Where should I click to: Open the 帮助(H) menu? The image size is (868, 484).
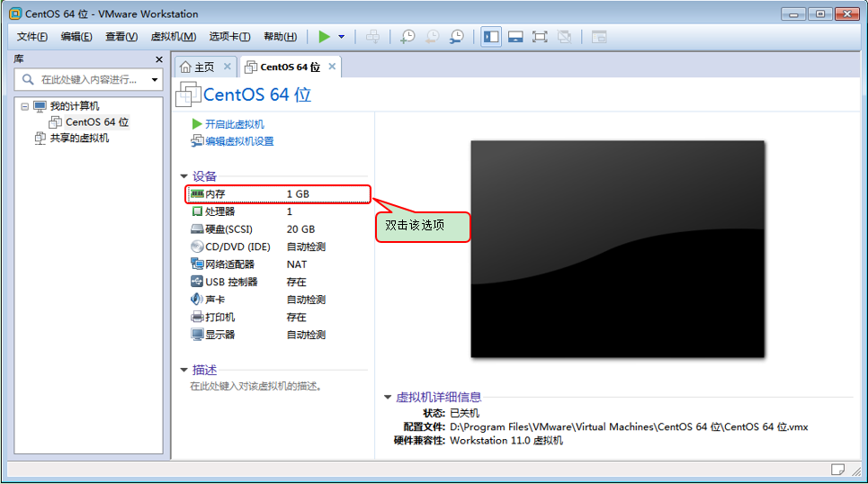pyautogui.click(x=280, y=37)
